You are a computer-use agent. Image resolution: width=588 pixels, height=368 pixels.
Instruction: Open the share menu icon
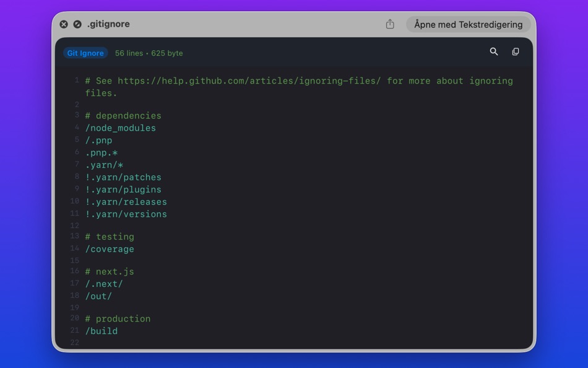click(390, 24)
